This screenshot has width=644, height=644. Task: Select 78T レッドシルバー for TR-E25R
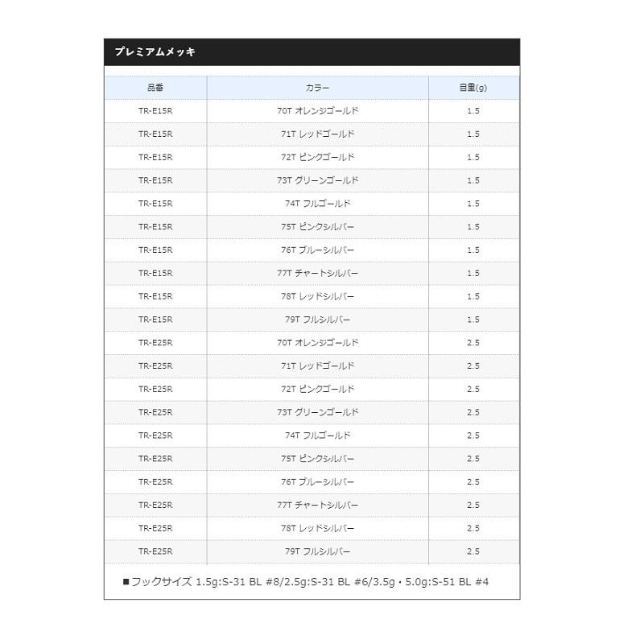pos(317,529)
